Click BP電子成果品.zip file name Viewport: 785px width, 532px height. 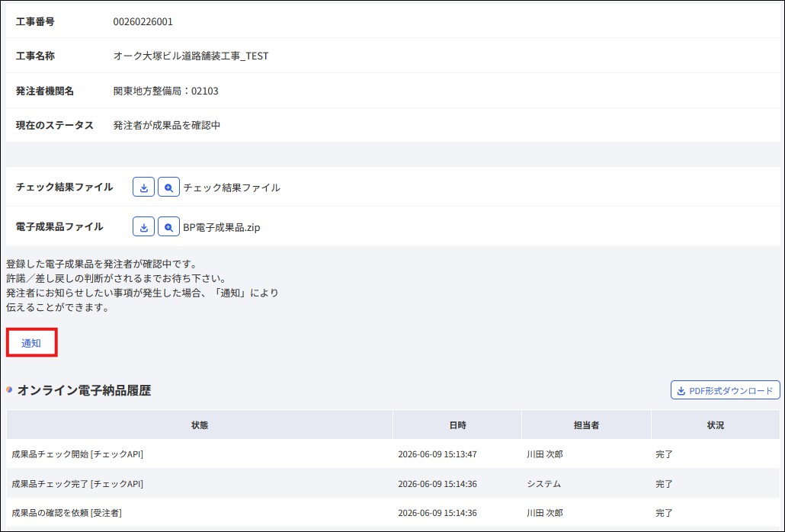pyautogui.click(x=221, y=227)
